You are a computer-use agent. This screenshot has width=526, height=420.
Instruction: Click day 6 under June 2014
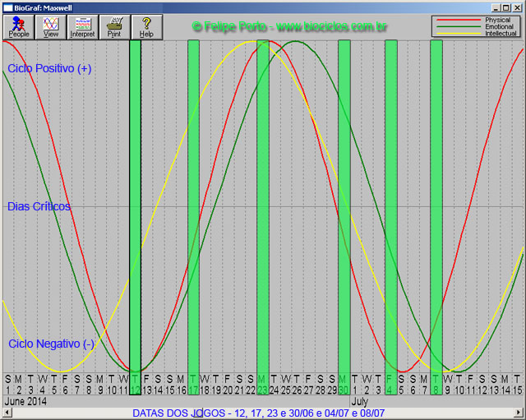(65, 390)
